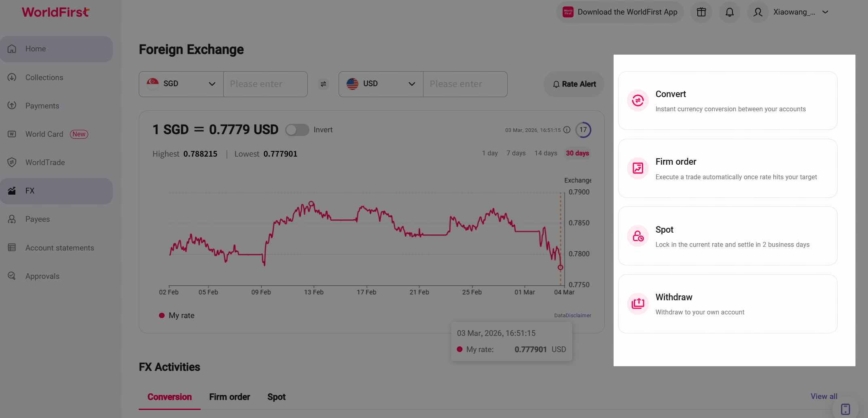Click the swap currencies icon
This screenshot has width=868, height=418.
pyautogui.click(x=323, y=84)
